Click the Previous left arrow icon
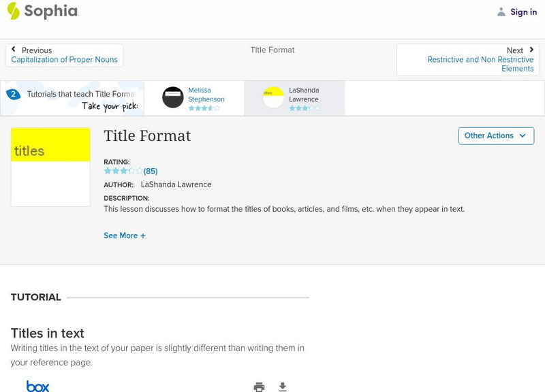This screenshot has height=392, width=545. point(14,50)
